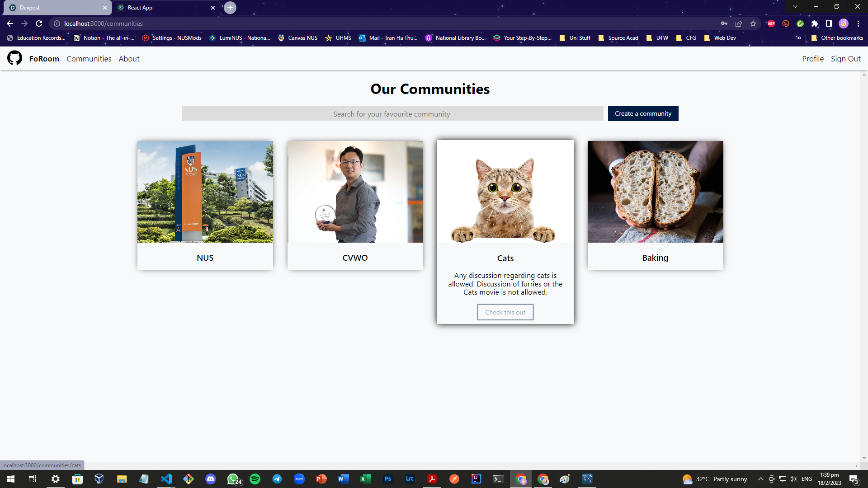Image resolution: width=868 pixels, height=488 pixels.
Task: Open the AdBlock Plus extension icon
Action: (x=771, y=23)
